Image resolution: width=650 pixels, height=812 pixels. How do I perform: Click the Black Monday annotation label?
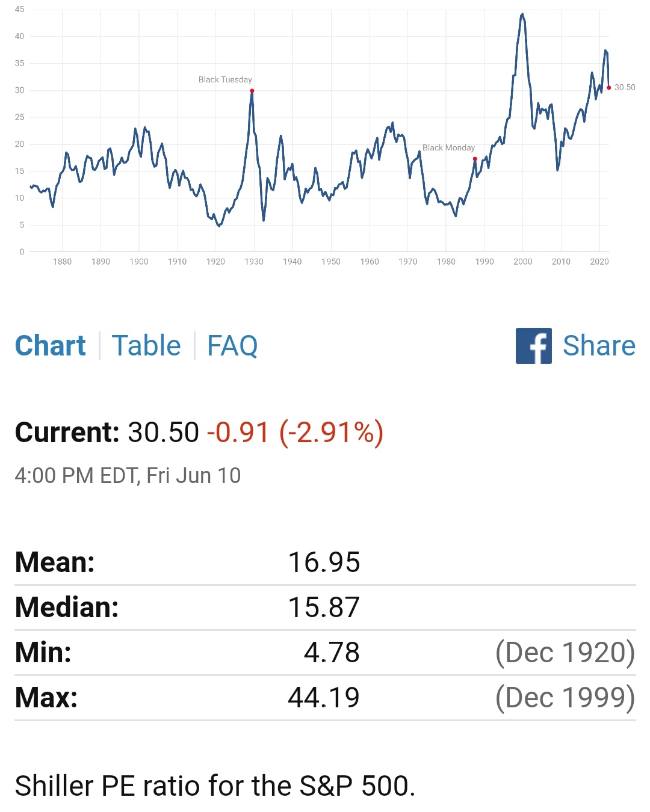[x=448, y=147]
